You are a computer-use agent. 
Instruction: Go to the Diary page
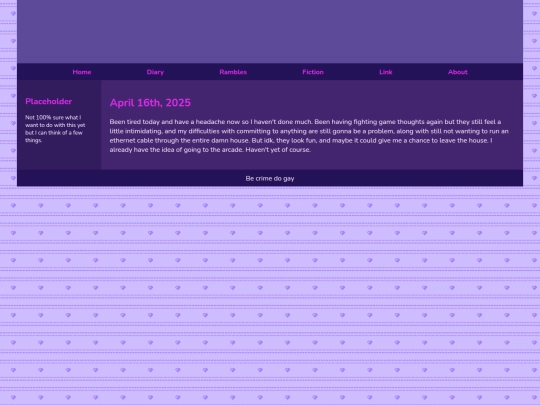[x=155, y=72]
